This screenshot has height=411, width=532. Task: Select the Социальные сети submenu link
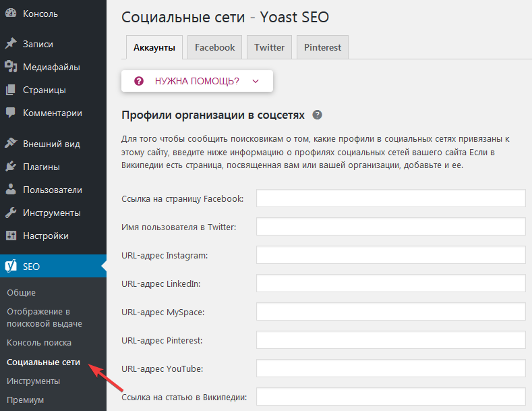[43, 362]
